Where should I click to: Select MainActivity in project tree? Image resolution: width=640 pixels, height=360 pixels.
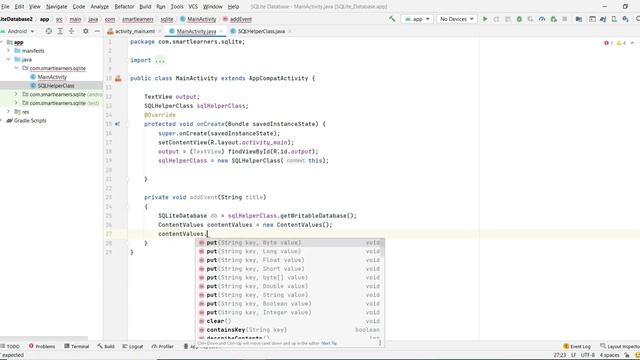pyautogui.click(x=52, y=77)
